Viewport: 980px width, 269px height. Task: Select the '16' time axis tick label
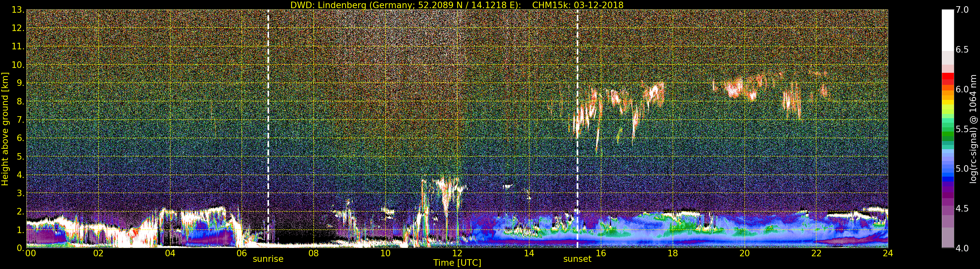tap(601, 253)
